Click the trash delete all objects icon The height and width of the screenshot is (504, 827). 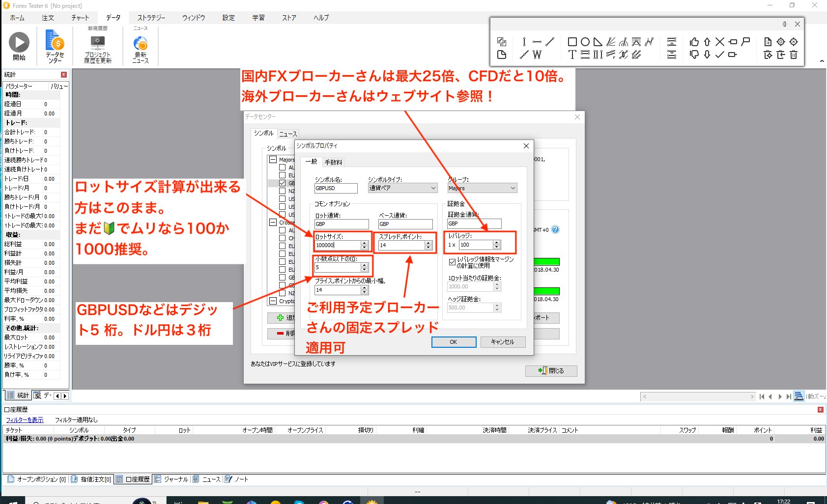(794, 55)
